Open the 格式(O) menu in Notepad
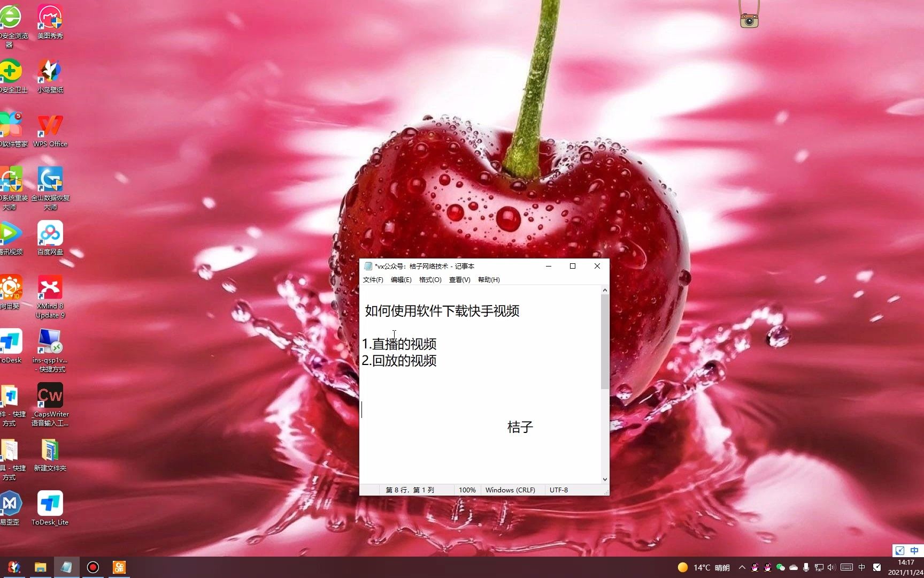Viewport: 924px width, 578px height. [x=430, y=280]
